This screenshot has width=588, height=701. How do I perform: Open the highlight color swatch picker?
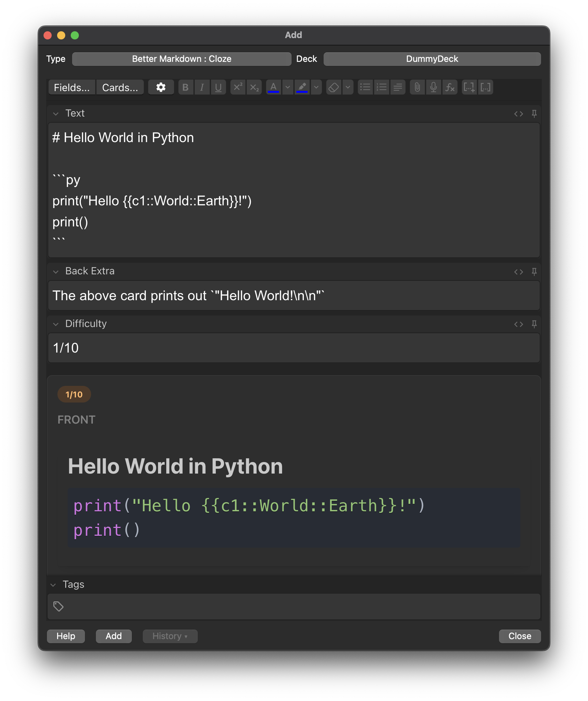point(302,87)
